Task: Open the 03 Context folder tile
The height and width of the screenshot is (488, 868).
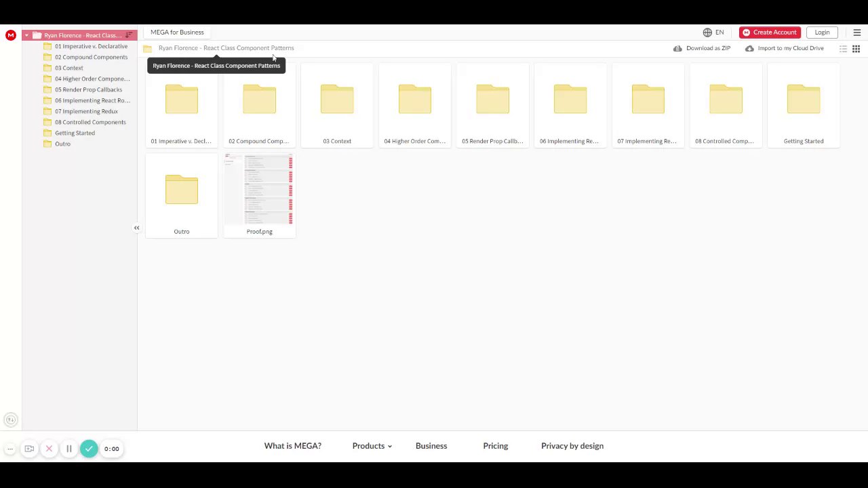Action: tap(337, 106)
